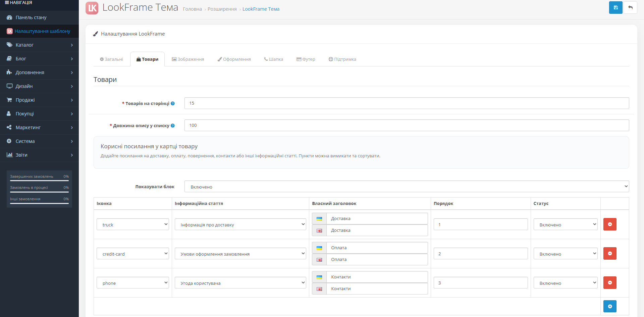Remove the Оплата row with red button
The height and width of the screenshot is (317, 644).
click(610, 254)
